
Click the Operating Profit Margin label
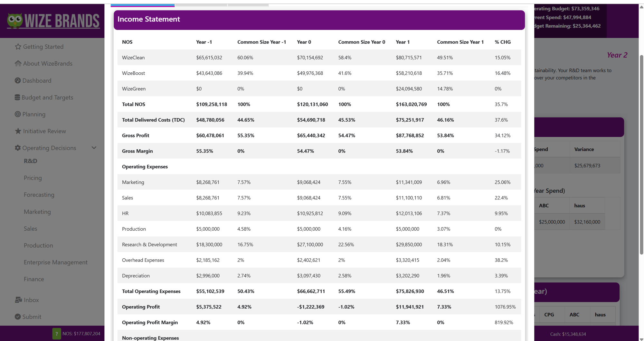(150, 322)
